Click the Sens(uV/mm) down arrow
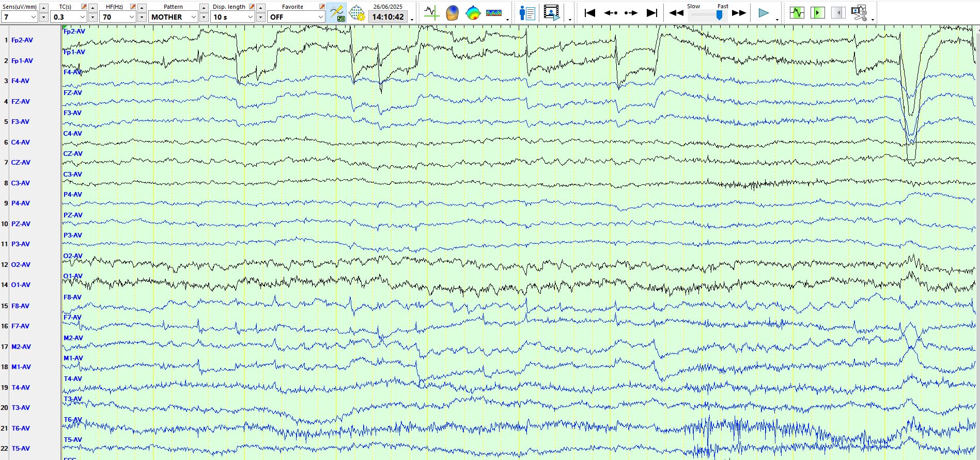Image resolution: width=980 pixels, height=460 pixels. 44,18
